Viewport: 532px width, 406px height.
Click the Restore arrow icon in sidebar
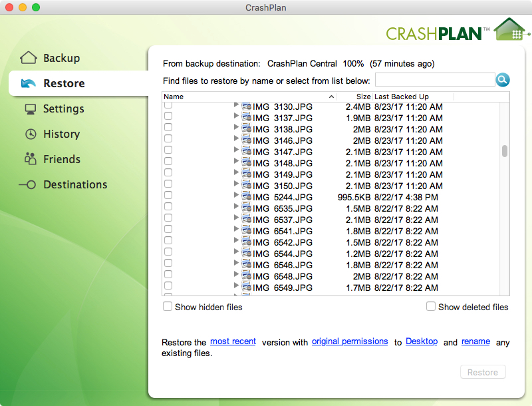coord(29,83)
